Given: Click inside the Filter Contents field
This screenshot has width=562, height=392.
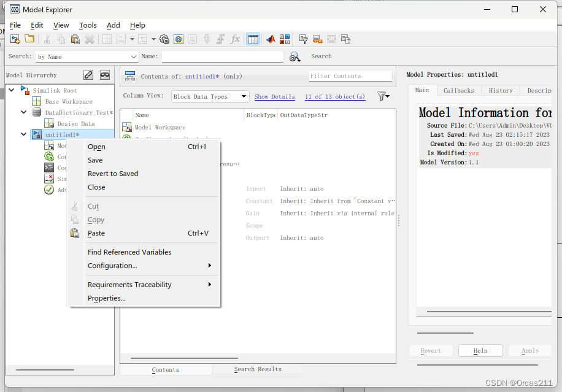Looking at the screenshot, I should click(x=350, y=75).
